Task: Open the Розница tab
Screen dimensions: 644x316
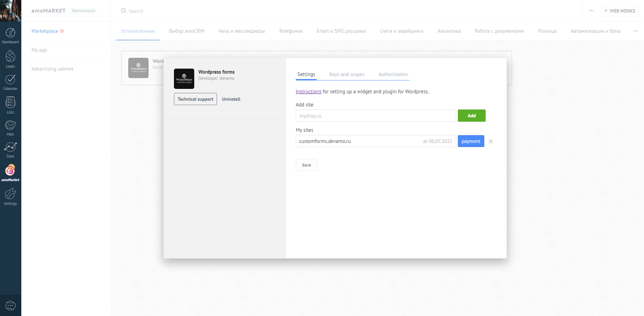Action: (547, 31)
